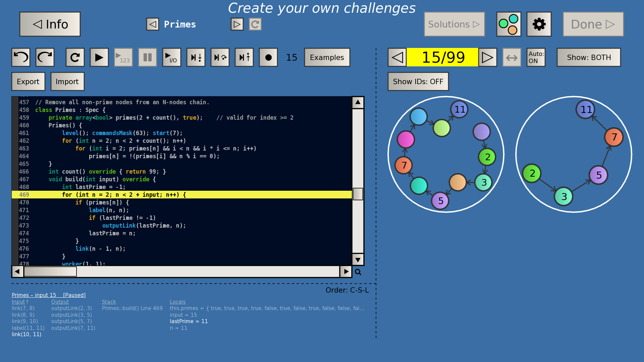Click the grey reset icon beside Primes
The image size is (644, 362).
click(x=255, y=24)
